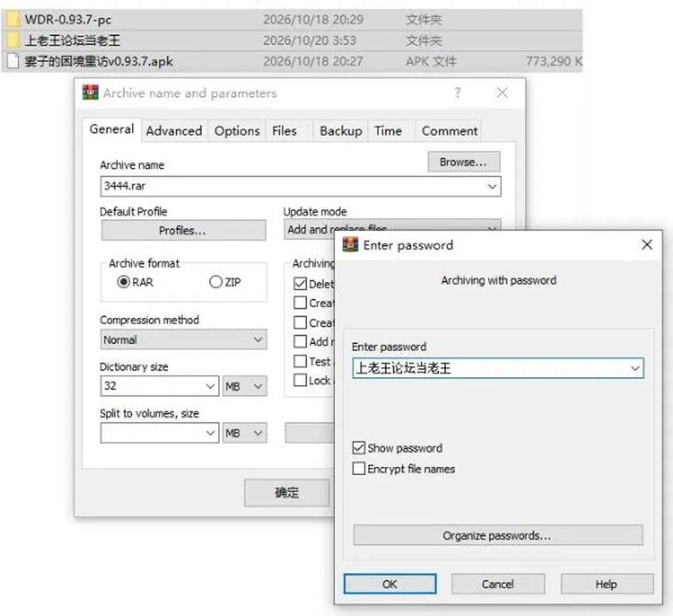
Task: Click the apk file icon in file list
Action: [x=13, y=62]
